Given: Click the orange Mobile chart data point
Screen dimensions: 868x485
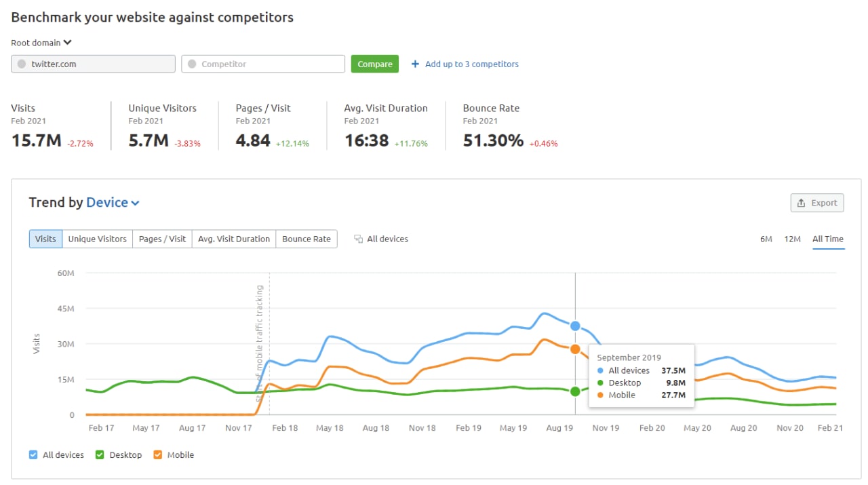Looking at the screenshot, I should (x=575, y=349).
